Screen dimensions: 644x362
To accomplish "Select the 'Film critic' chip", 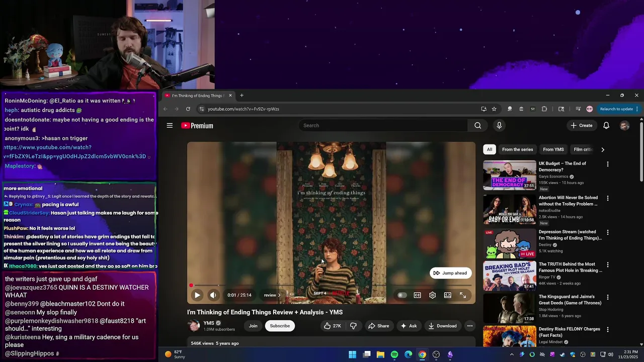I will [x=583, y=149].
